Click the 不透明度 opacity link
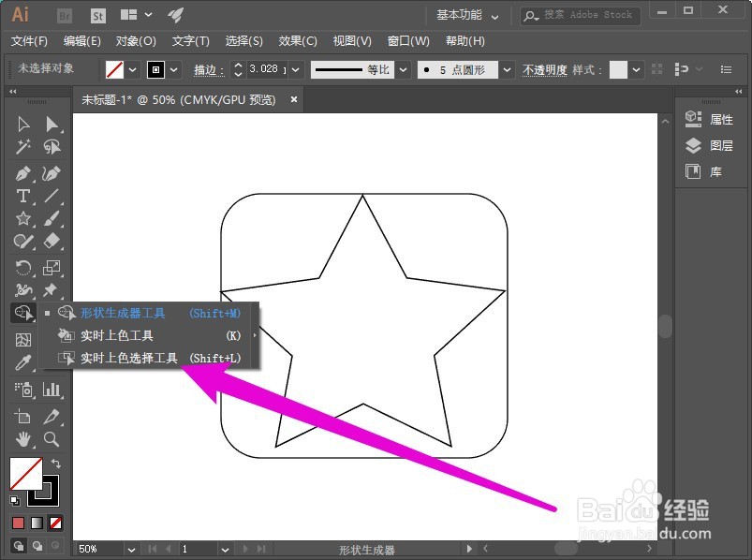The height and width of the screenshot is (560, 752). tap(544, 70)
